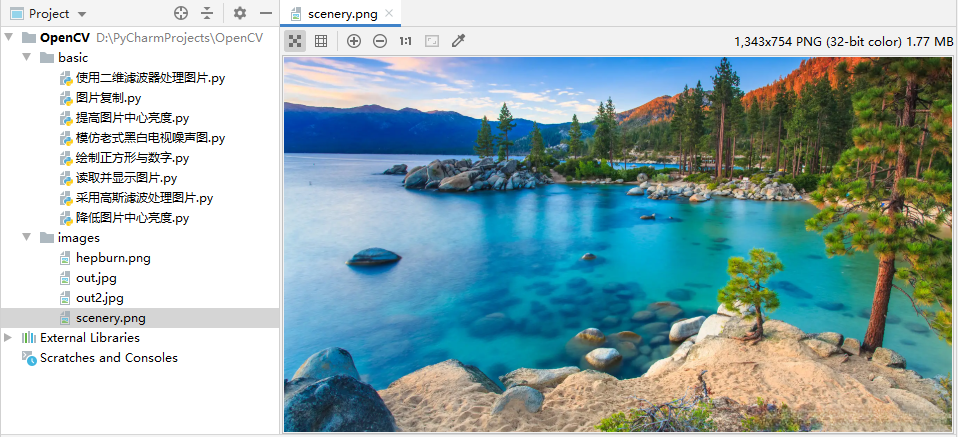
Task: Click the scenery lake image preview
Action: click(x=618, y=244)
